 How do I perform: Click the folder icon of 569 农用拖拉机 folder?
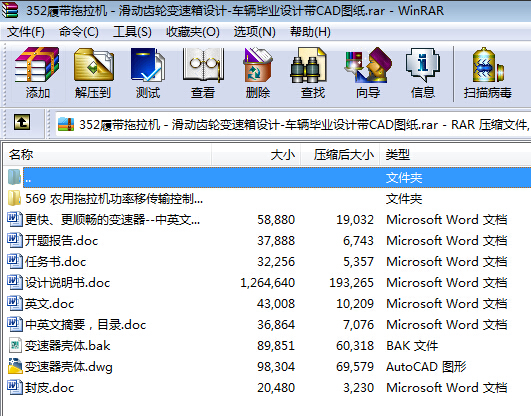14,198
